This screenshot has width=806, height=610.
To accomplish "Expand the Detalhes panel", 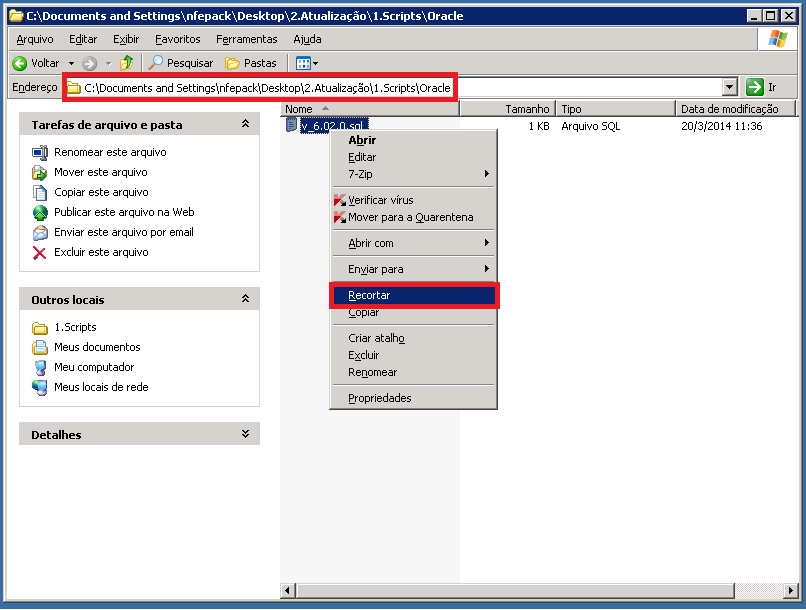I will point(245,434).
